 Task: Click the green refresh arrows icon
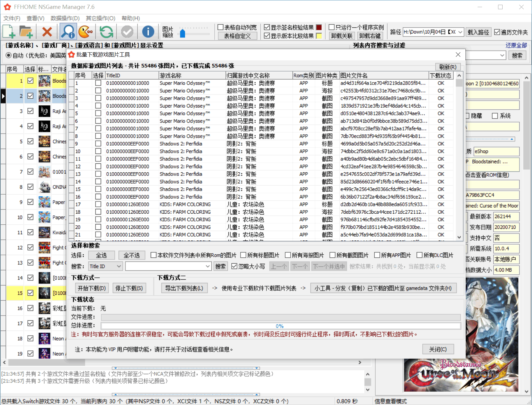(106, 32)
